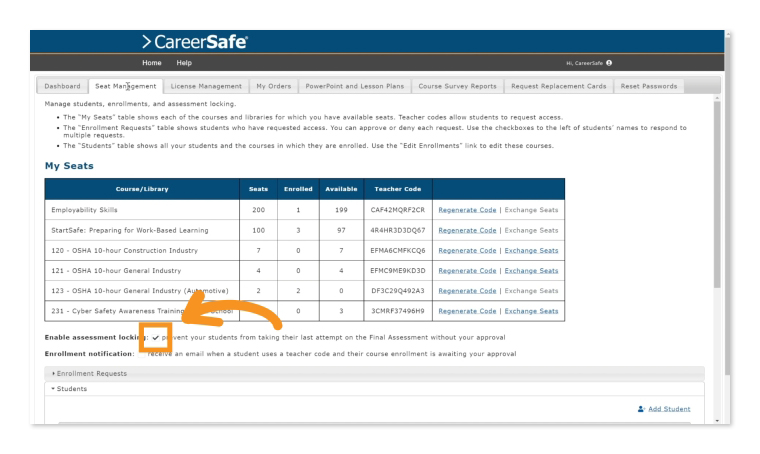Viewport: 760px width, 454px height.
Task: Regenerate Code for Employability Skills
Action: (467, 210)
